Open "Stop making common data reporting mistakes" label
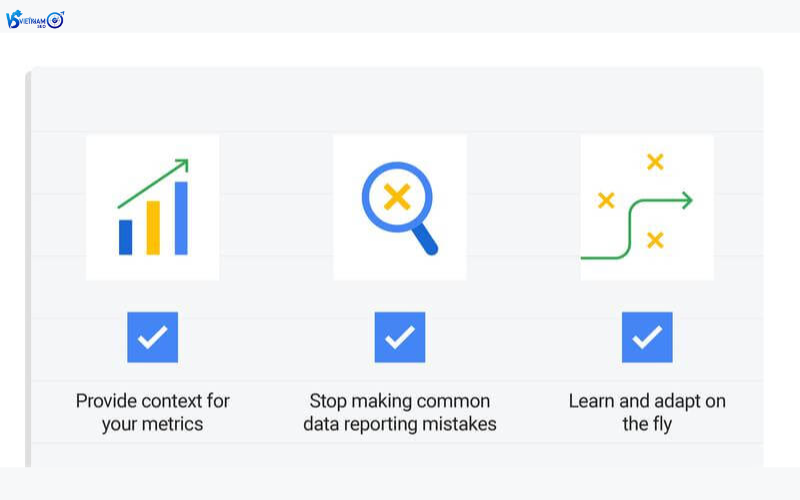Image resolution: width=800 pixels, height=500 pixels. [399, 412]
